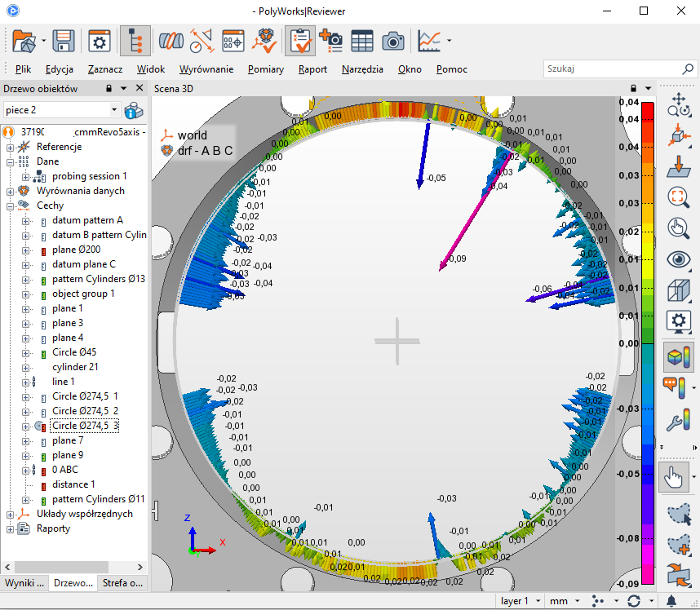This screenshot has width=700, height=610.
Task: Switch to the Wyniki tab
Action: tap(24, 583)
